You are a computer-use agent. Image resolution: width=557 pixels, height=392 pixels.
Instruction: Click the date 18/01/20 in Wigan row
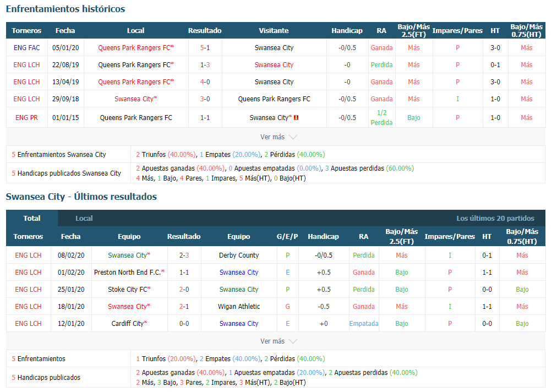click(x=71, y=306)
